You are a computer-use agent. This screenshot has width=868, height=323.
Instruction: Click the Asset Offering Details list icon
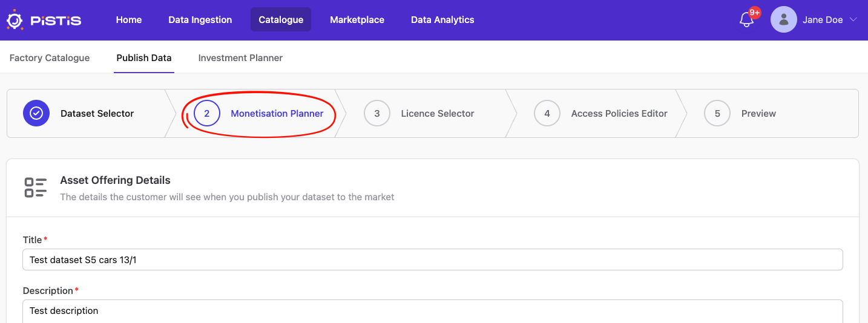(36, 188)
